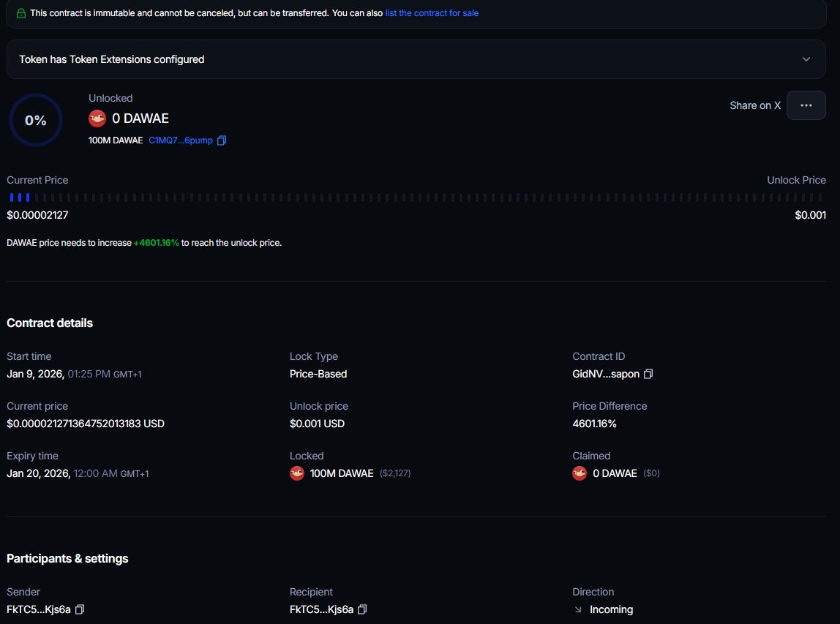
Task: Open the three-dot more options menu
Action: (806, 105)
